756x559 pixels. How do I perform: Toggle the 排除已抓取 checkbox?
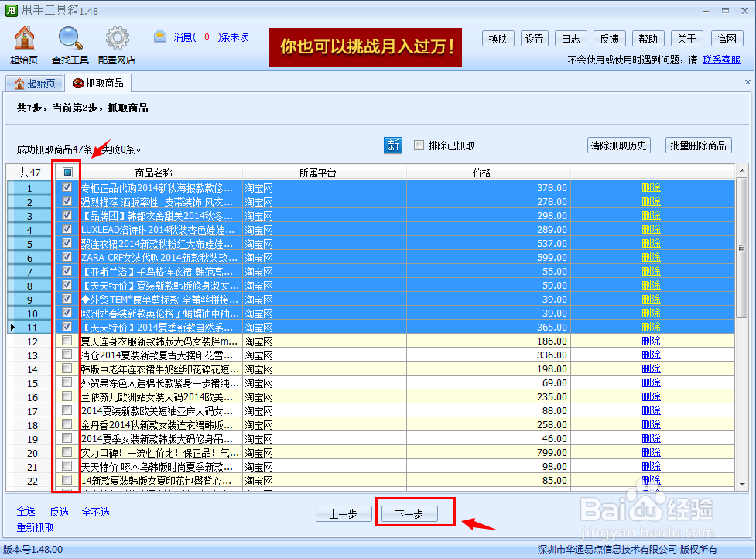tap(418, 146)
